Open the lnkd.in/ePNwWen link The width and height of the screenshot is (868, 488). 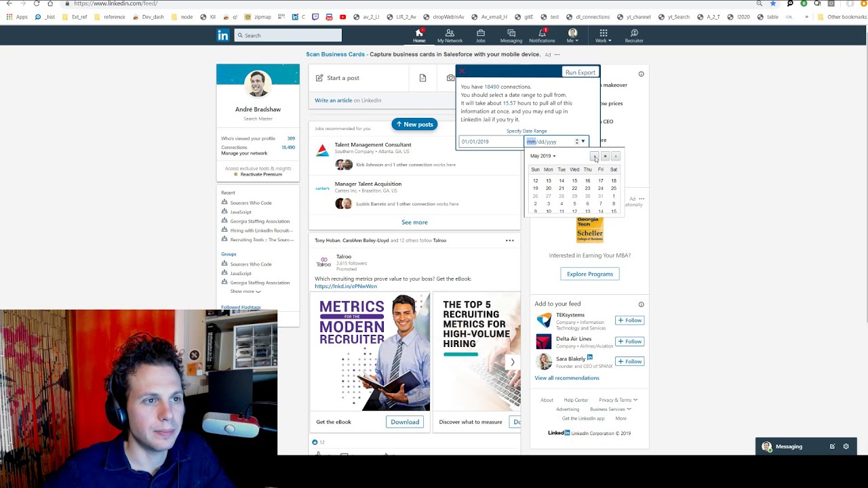click(x=346, y=286)
